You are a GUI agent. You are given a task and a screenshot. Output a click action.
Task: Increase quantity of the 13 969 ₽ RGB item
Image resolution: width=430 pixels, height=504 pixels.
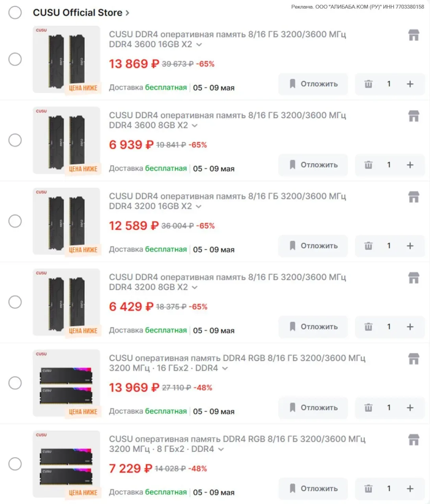(x=410, y=408)
